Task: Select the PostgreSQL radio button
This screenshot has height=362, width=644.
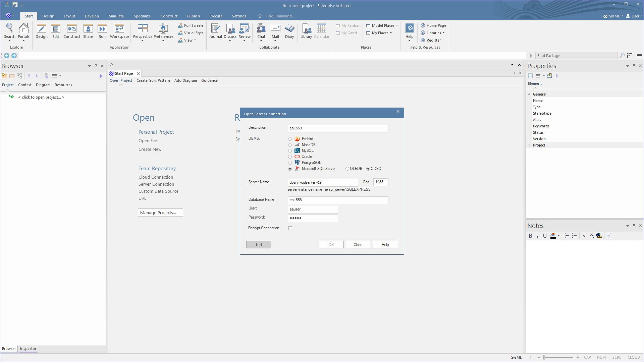Action: [x=290, y=163]
